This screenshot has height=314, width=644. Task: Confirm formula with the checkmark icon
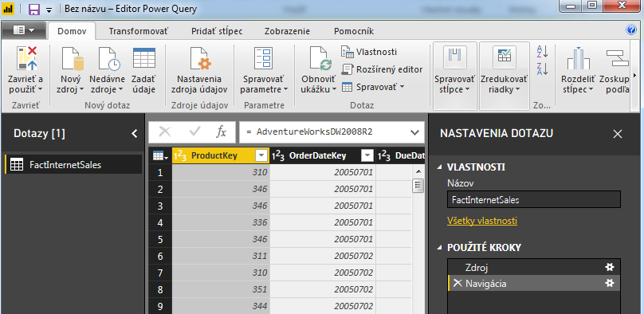coord(194,131)
